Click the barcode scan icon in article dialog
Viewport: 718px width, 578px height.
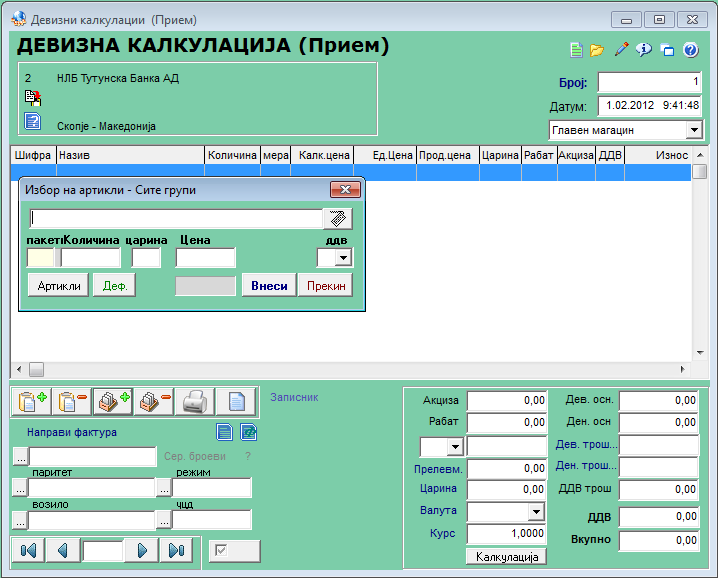338,218
